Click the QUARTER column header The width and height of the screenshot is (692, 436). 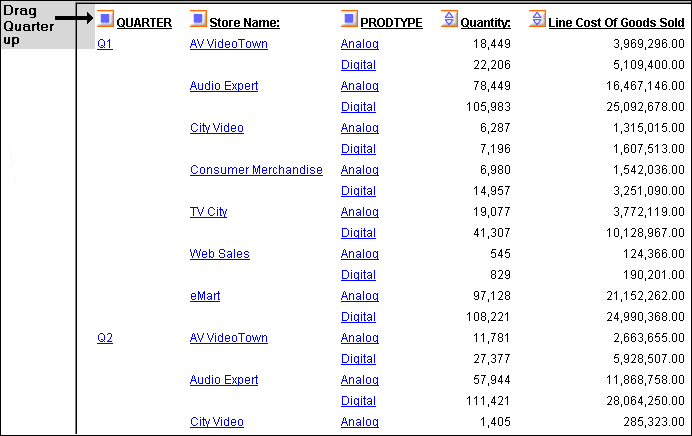(144, 23)
